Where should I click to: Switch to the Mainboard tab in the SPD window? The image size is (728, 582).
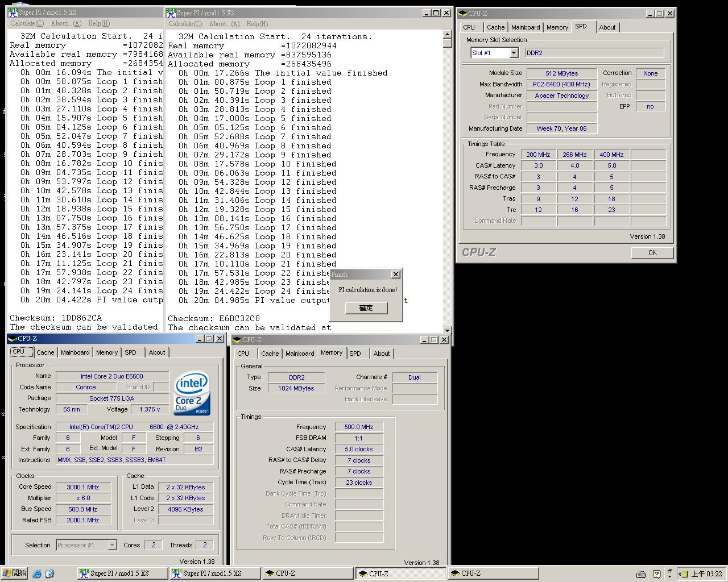[x=525, y=27]
